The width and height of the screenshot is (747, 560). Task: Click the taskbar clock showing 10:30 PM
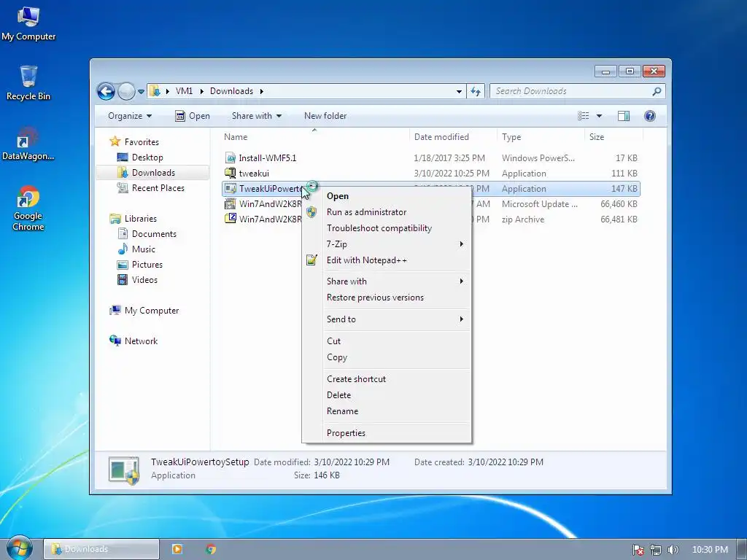click(710, 550)
